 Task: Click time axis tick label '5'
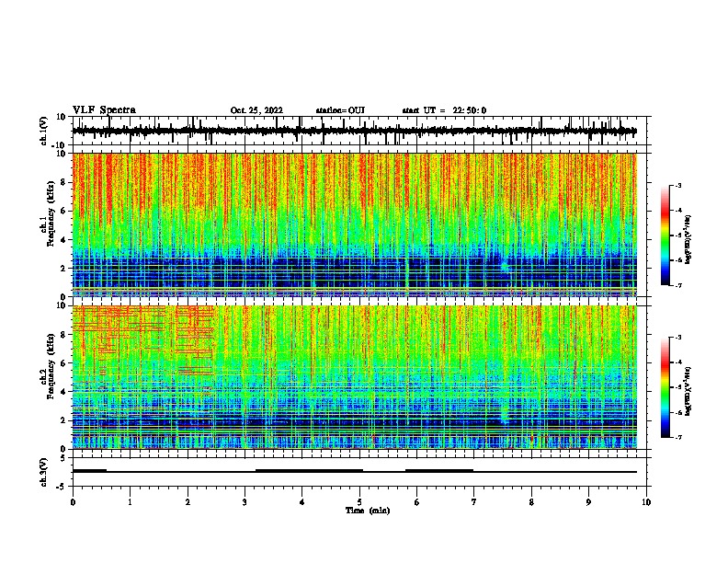359,502
